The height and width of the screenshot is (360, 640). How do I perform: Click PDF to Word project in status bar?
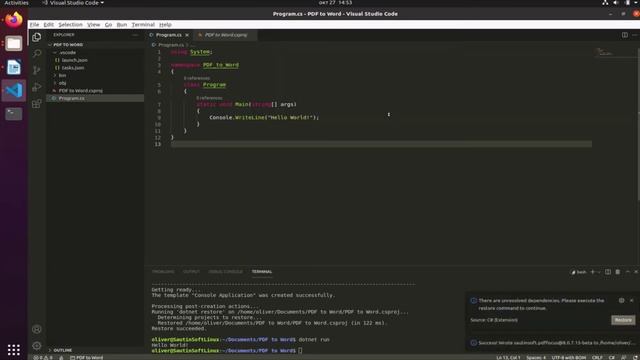tap(87, 358)
